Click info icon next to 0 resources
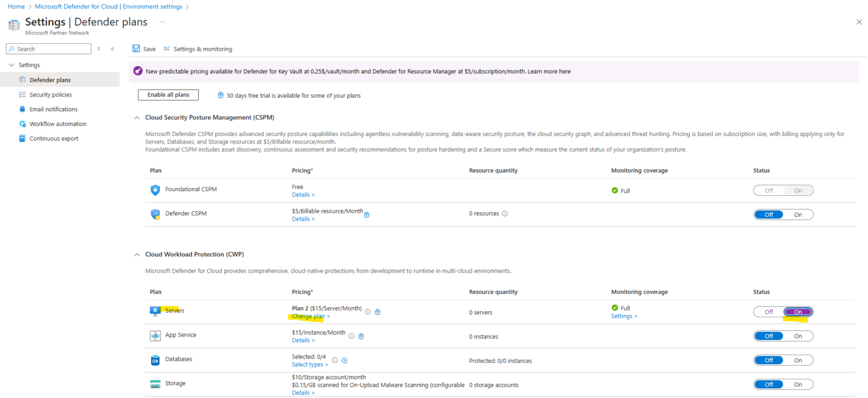The width and height of the screenshot is (868, 398). [505, 214]
